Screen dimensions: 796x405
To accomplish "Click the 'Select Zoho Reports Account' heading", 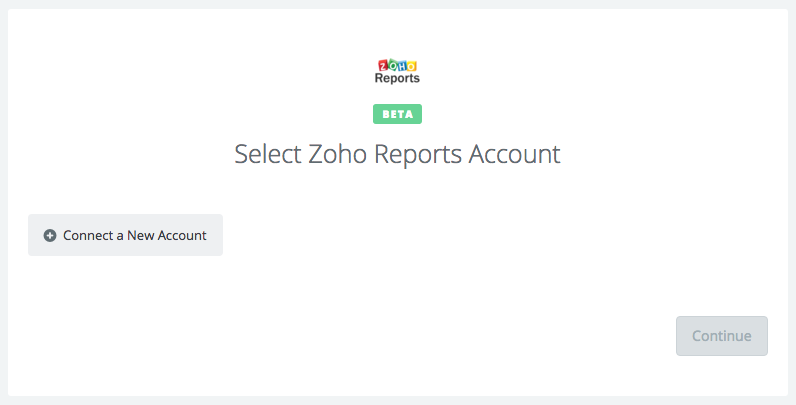I will (x=397, y=154).
